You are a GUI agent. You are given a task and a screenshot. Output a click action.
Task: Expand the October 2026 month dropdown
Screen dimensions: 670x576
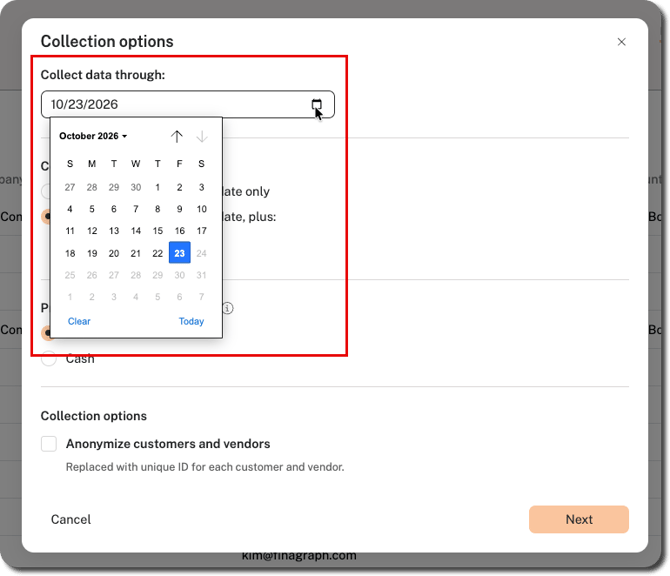[93, 136]
